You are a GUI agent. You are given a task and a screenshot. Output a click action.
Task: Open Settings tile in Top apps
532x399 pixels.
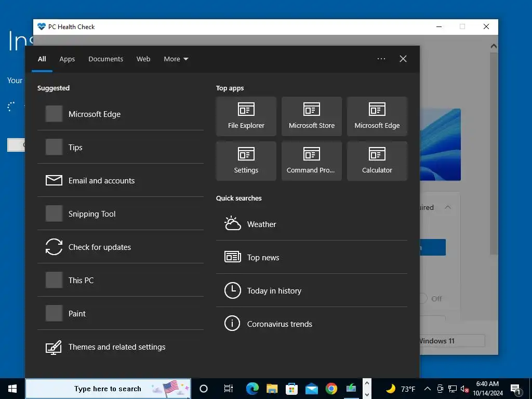(246, 161)
